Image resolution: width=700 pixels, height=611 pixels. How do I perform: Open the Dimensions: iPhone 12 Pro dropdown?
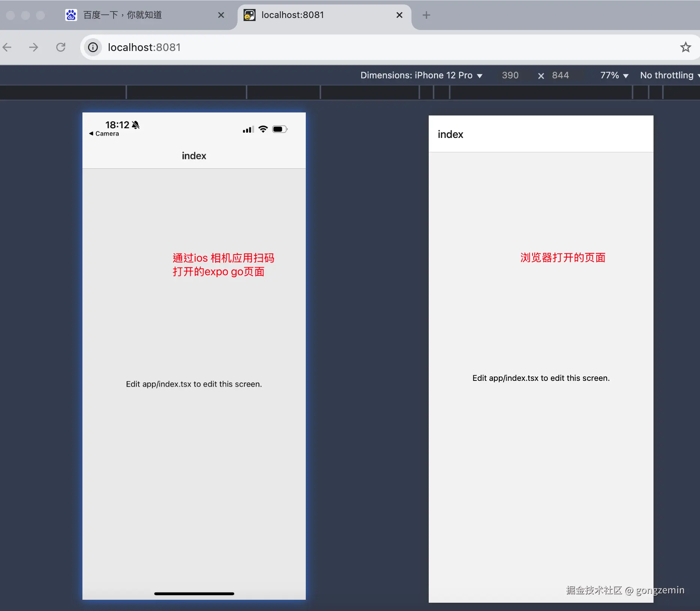(421, 75)
